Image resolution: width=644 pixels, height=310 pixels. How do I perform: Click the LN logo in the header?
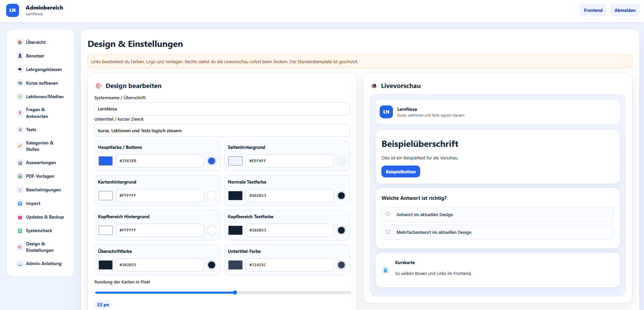tap(13, 10)
